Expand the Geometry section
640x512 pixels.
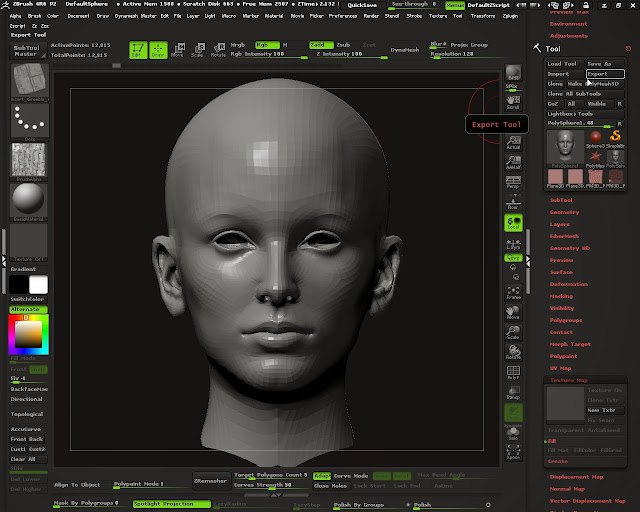(564, 212)
